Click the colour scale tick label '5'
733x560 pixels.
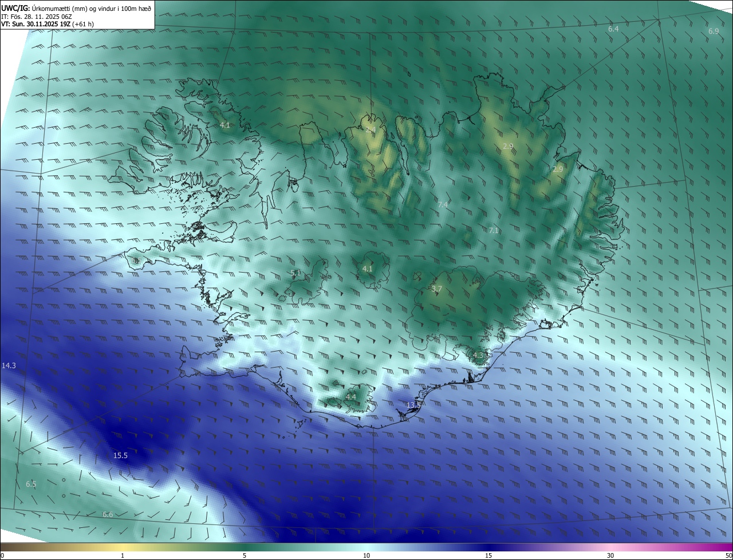point(245,555)
